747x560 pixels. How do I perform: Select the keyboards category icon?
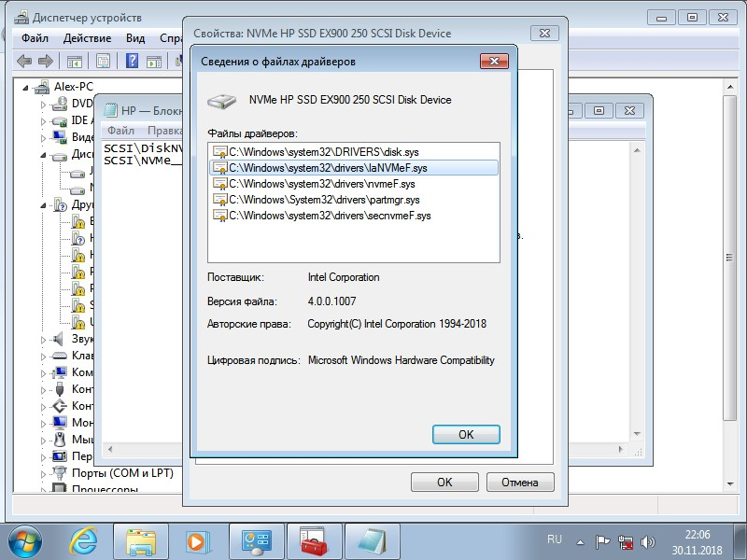pos(60,356)
